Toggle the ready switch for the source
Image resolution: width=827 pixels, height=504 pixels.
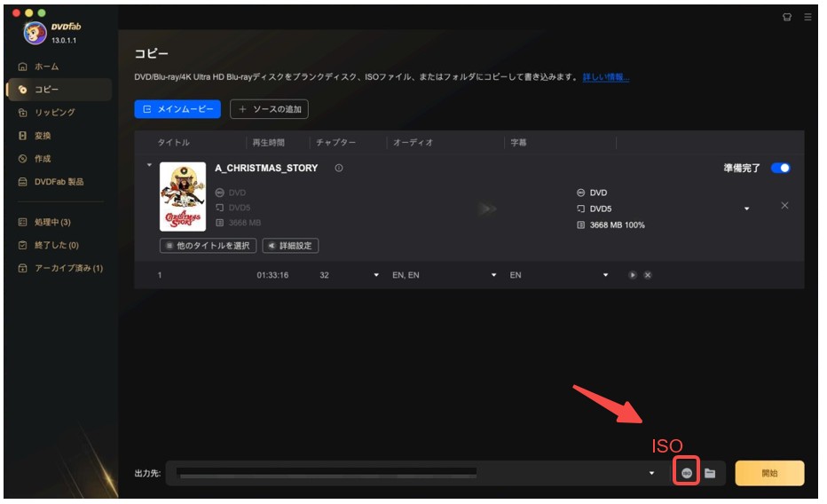pyautogui.click(x=780, y=168)
